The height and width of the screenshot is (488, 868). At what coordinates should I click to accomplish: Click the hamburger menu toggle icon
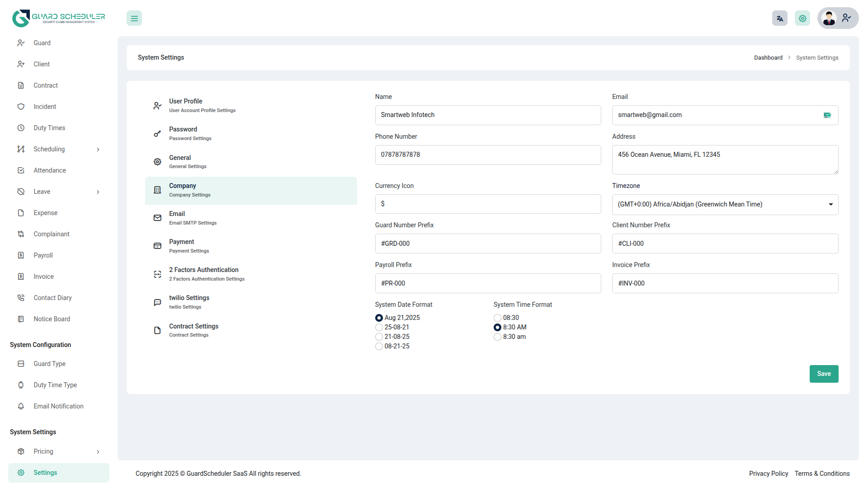click(134, 19)
